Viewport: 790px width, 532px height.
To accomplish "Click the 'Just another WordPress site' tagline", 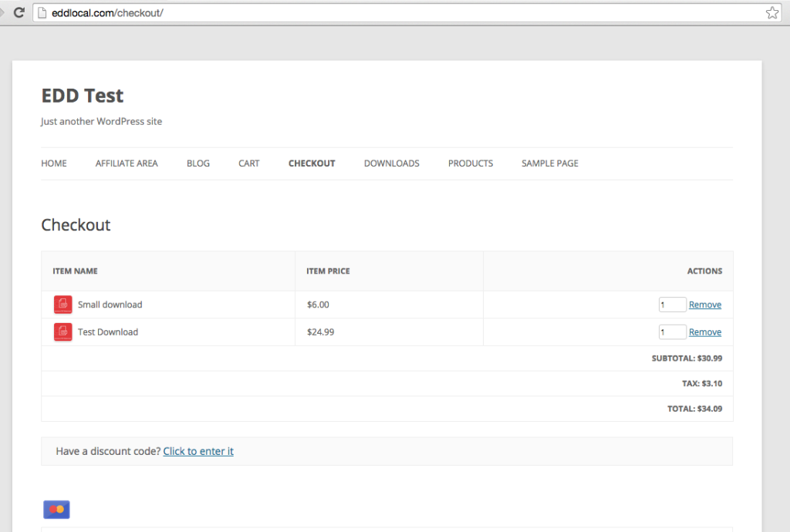I will 101,121.
